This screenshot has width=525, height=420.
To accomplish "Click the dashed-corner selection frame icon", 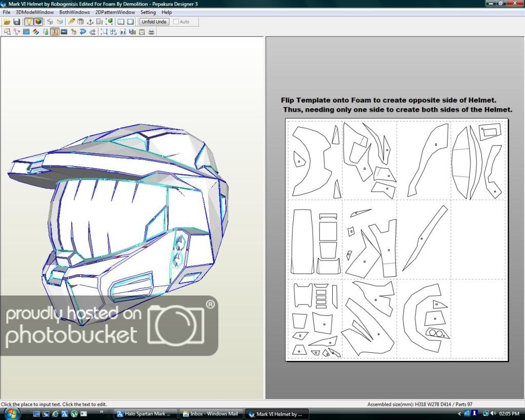I will click(x=104, y=32).
